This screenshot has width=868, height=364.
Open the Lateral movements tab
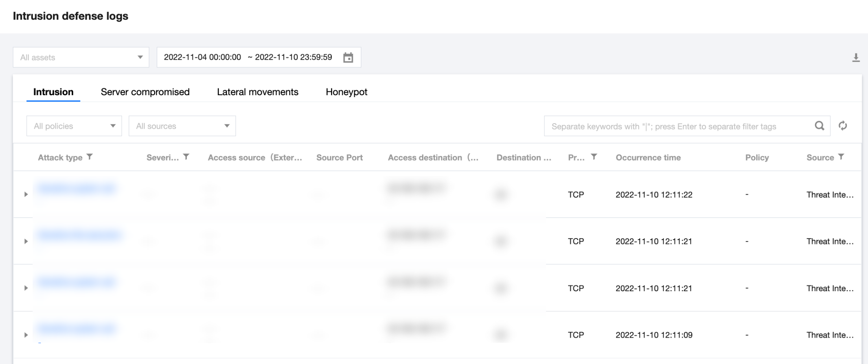[257, 92]
